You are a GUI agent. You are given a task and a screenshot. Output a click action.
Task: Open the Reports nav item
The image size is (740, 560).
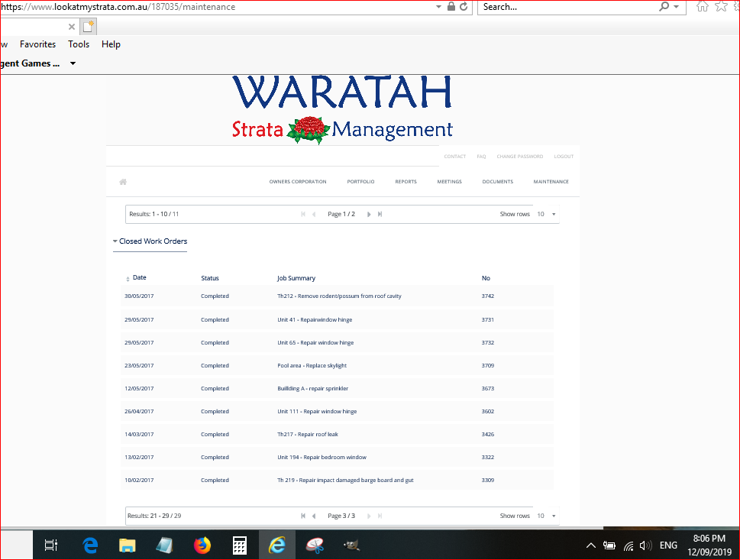coord(406,182)
